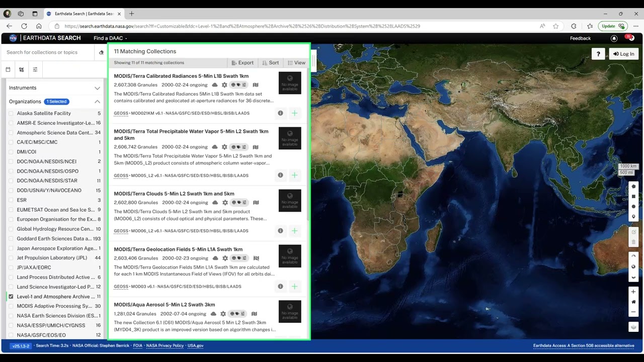Reset map to home view
This screenshot has width=644, height=362.
pyautogui.click(x=633, y=302)
